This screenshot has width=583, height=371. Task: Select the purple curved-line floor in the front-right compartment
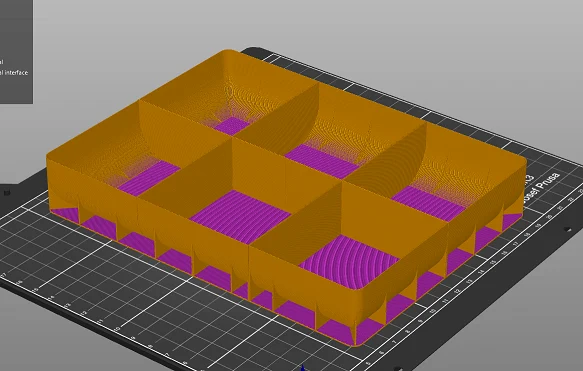(x=350, y=261)
